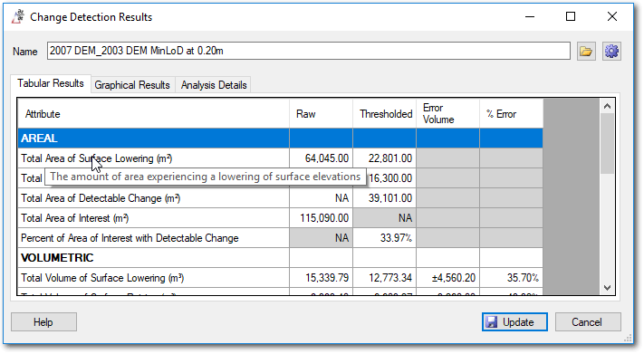This screenshot has height=354, width=644.
Task: Click in the Name text field
Action: point(309,51)
